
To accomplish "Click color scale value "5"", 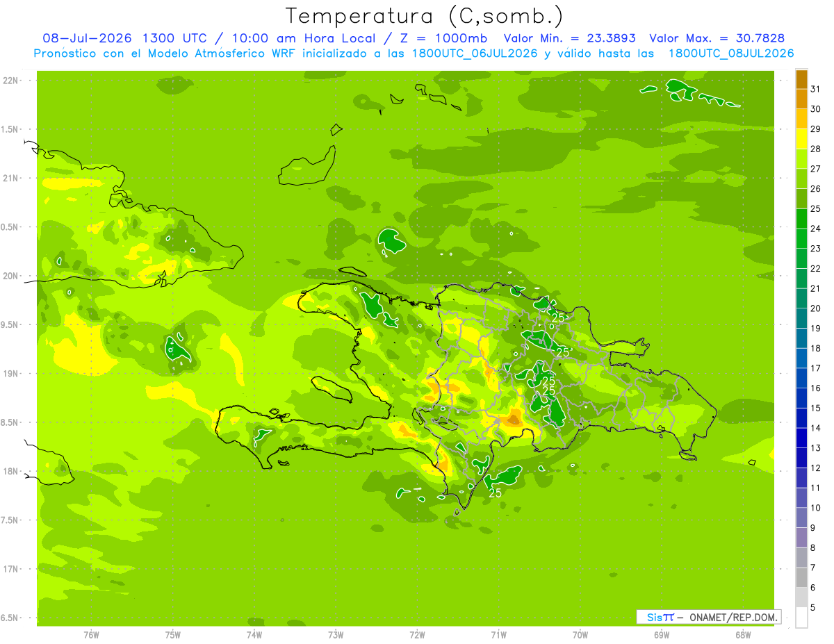I will (x=814, y=608).
